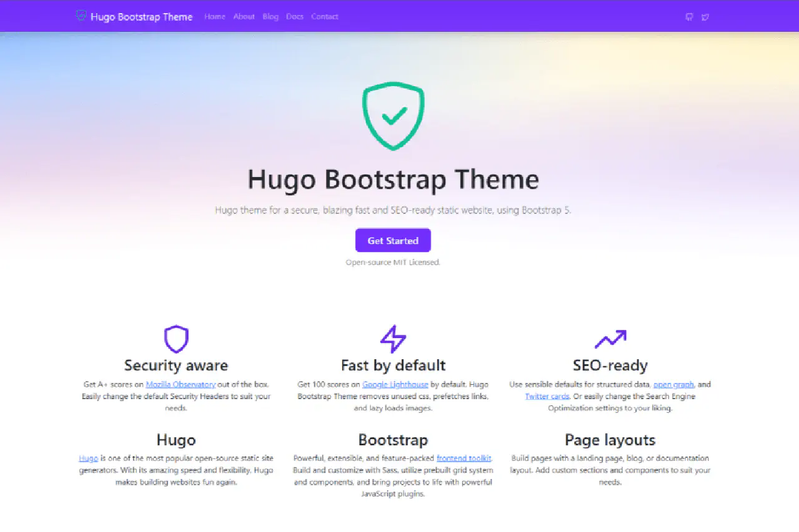This screenshot has width=799, height=532.
Task: Click the large green shield-check hero icon
Action: coord(393,116)
